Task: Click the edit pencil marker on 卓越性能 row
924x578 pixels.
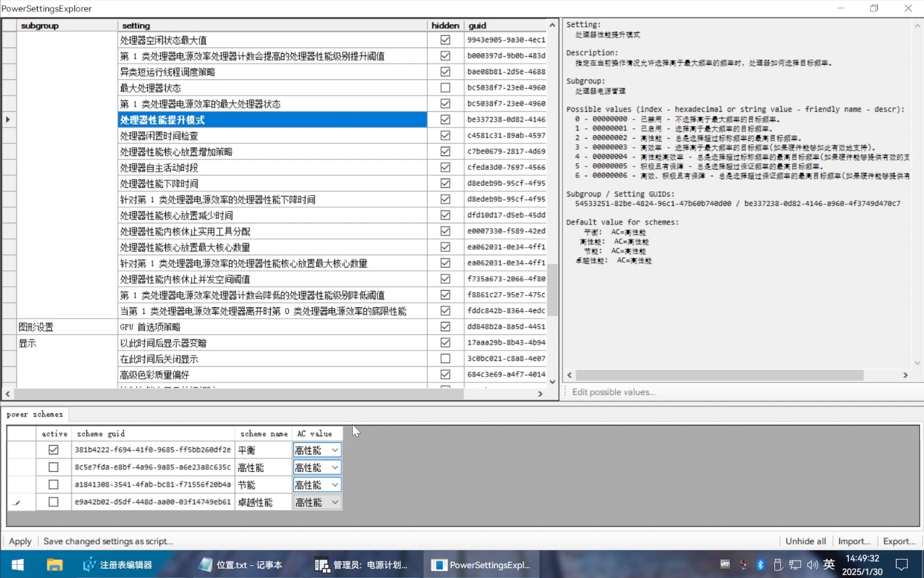Action: (16, 502)
